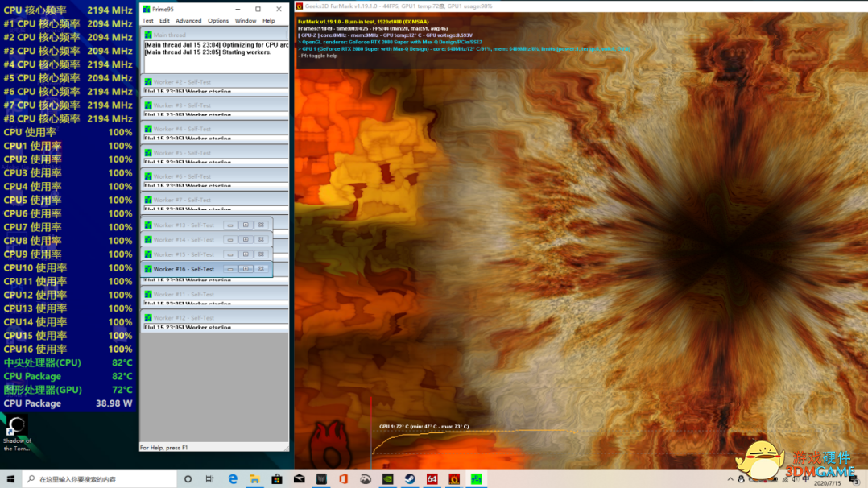Open the Options menu in Prime95
This screenshot has height=488, width=868.
(218, 21)
